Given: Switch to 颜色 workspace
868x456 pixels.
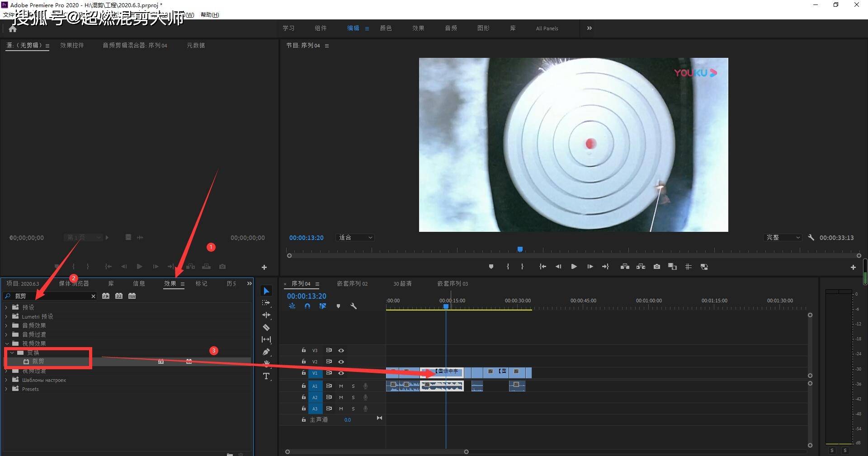Looking at the screenshot, I should 386,28.
